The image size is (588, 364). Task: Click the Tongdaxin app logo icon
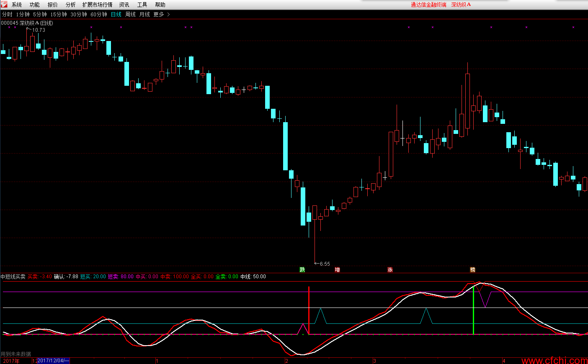coord(4,5)
